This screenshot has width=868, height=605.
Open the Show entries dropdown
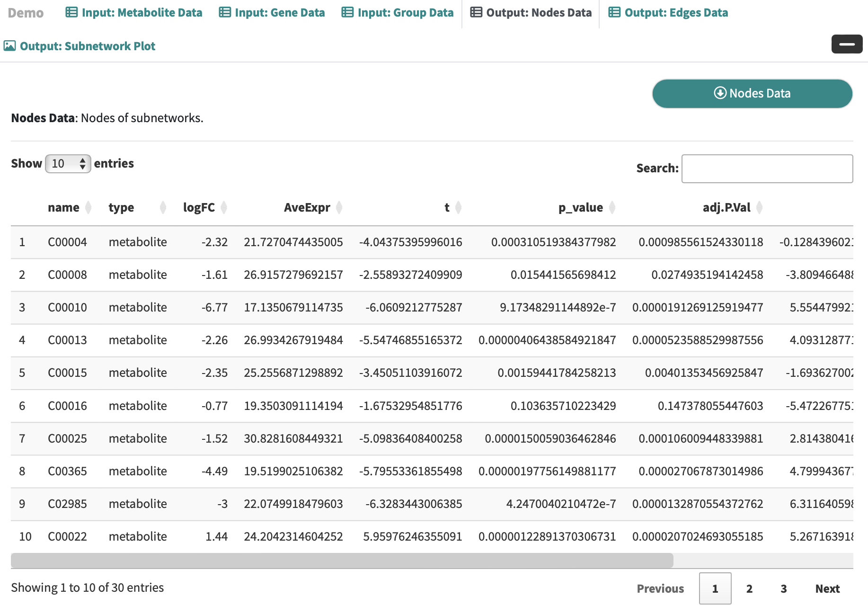pos(68,164)
